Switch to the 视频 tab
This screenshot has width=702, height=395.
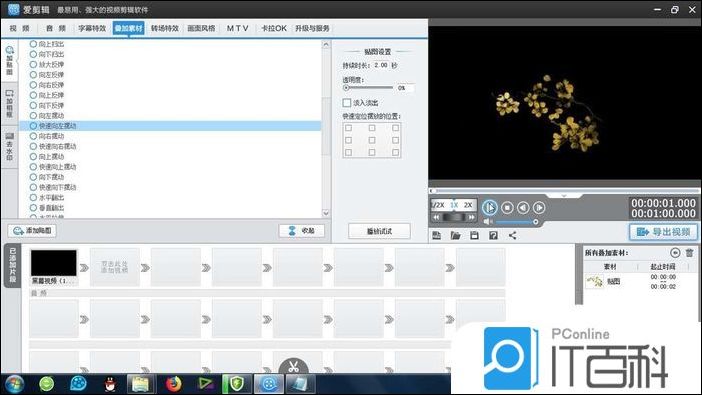click(x=20, y=28)
